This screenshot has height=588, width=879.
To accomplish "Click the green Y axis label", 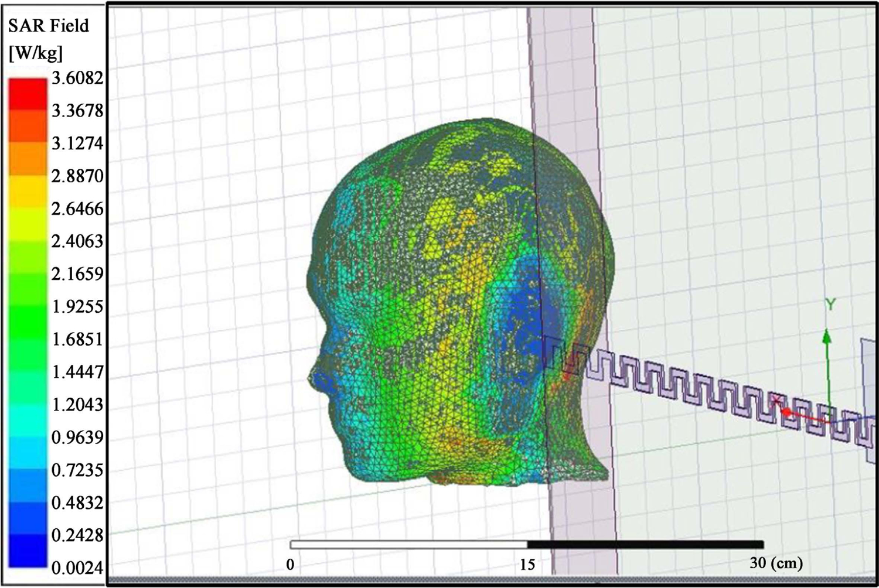I will [830, 305].
